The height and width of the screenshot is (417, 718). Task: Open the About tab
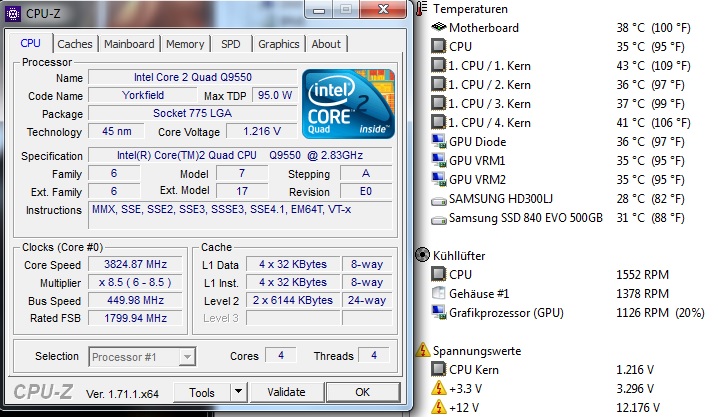pos(326,44)
